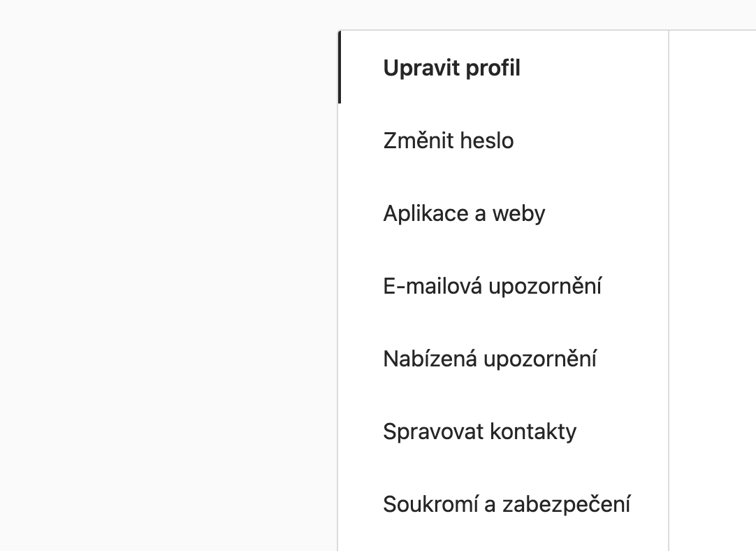Image resolution: width=756 pixels, height=551 pixels.
Task: Open E-mailová upozornění settings
Action: point(492,286)
